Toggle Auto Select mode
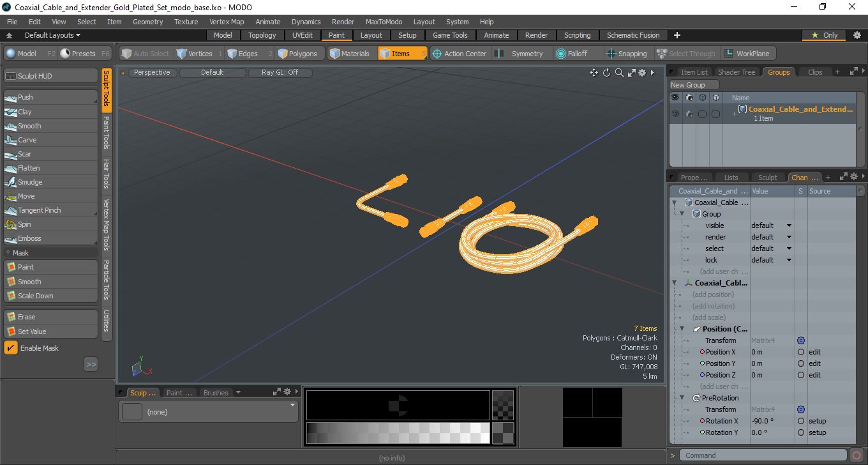This screenshot has height=465, width=868. pos(146,54)
